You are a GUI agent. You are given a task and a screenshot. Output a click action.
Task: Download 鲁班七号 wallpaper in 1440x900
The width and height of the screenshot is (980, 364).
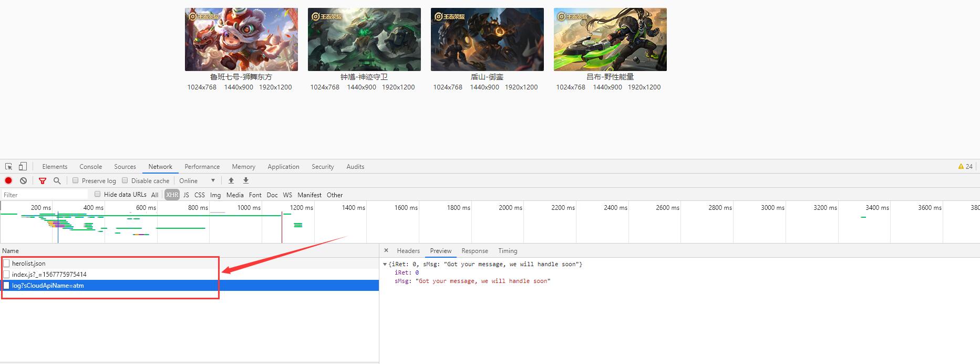[x=239, y=87]
